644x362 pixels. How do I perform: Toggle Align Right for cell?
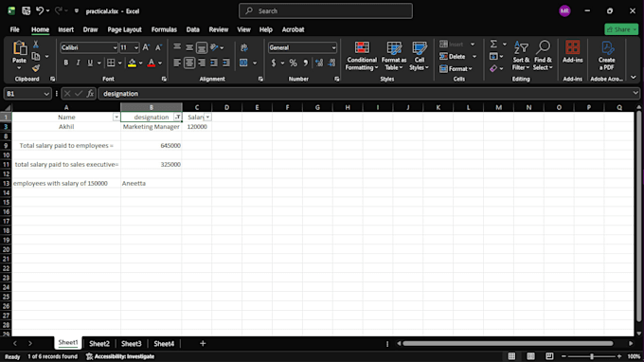click(x=202, y=63)
